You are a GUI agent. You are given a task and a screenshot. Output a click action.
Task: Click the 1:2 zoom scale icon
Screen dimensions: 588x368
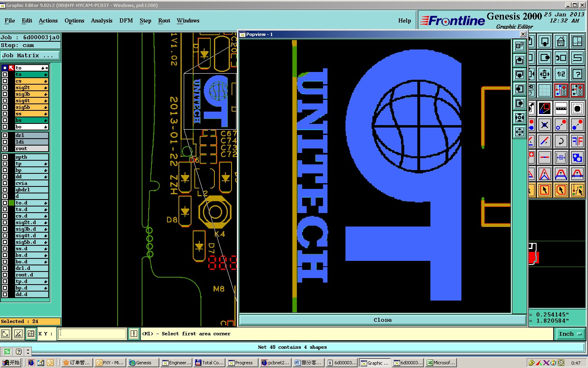(561, 74)
